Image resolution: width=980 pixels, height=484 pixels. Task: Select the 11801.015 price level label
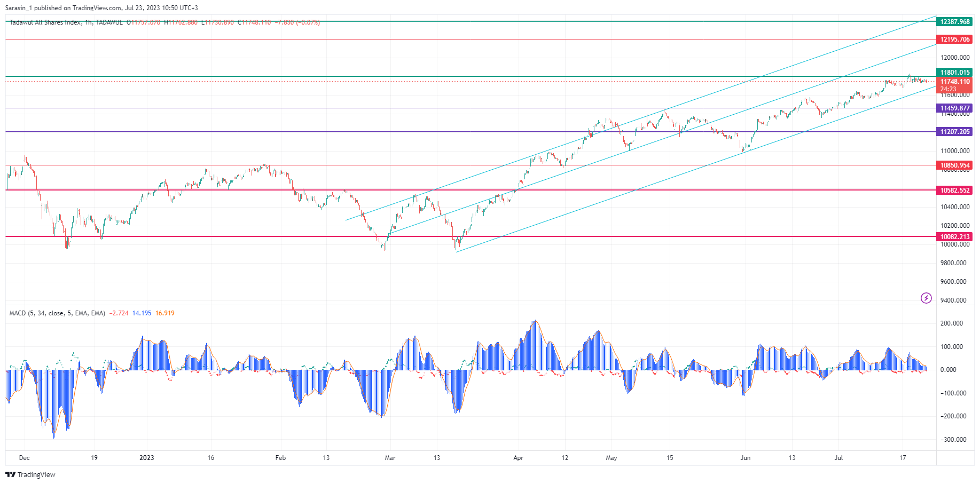point(954,73)
